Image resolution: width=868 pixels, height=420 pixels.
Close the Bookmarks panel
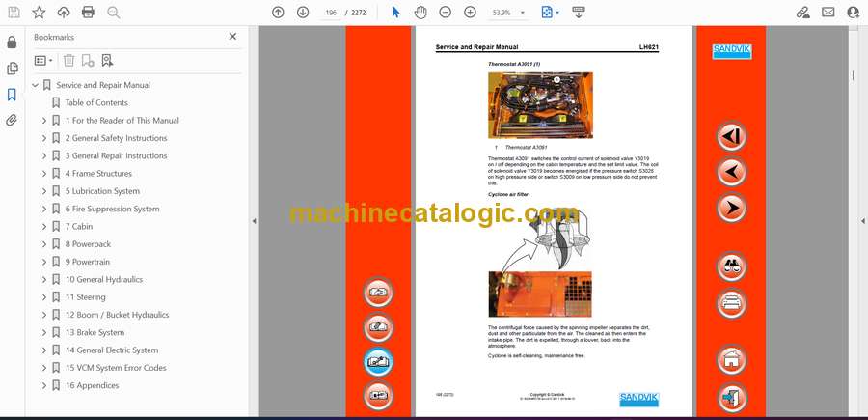click(x=232, y=37)
